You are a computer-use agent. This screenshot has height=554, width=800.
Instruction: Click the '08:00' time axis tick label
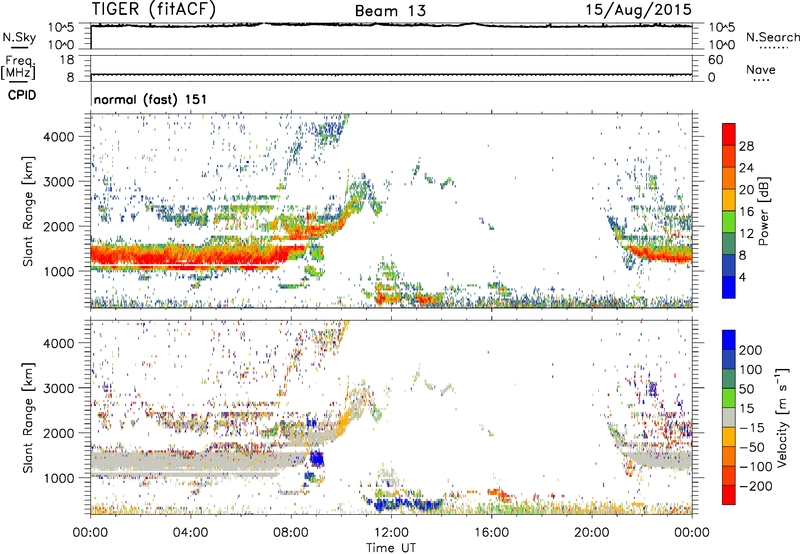291,533
